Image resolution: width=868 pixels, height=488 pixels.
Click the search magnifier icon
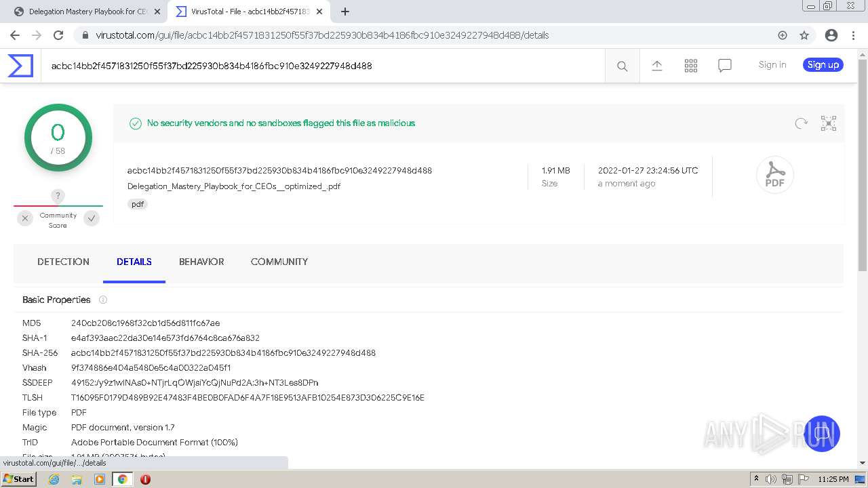pyautogui.click(x=622, y=66)
